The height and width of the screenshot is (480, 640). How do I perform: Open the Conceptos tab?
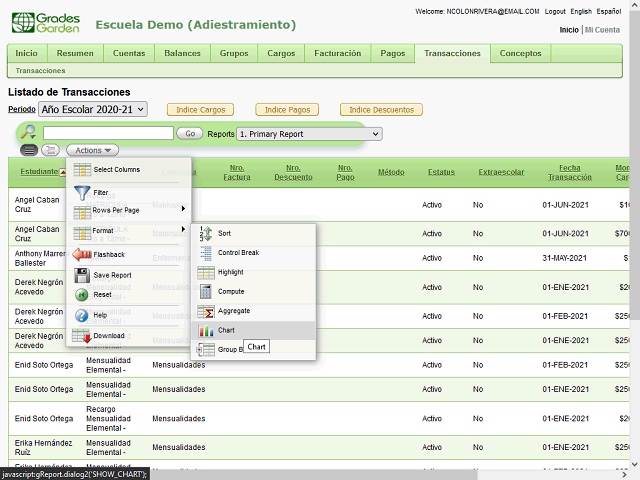click(x=520, y=53)
